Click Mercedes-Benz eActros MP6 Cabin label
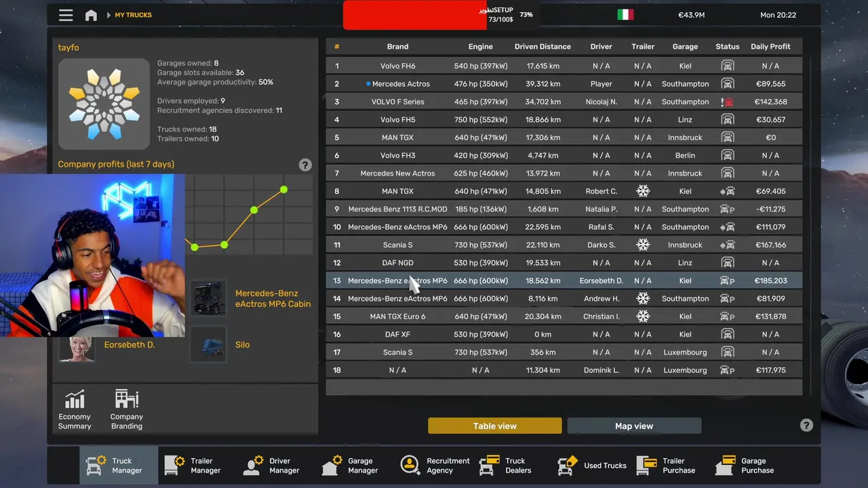This screenshot has height=488, width=868. pos(273,298)
